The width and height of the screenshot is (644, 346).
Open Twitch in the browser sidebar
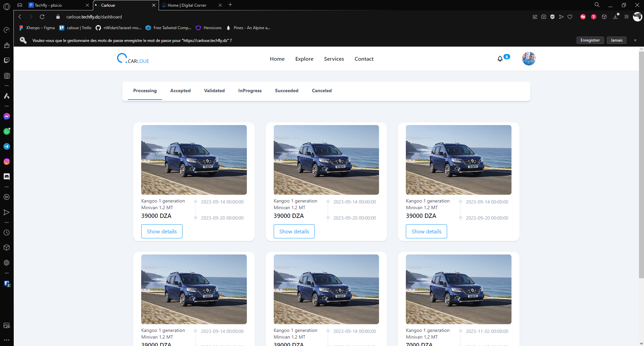[x=7, y=60]
